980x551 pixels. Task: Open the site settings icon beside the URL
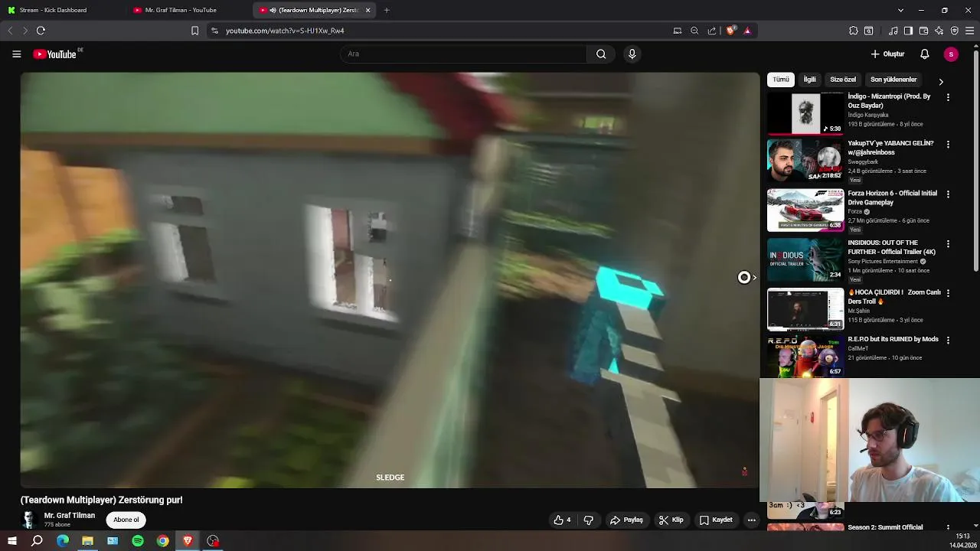point(214,31)
